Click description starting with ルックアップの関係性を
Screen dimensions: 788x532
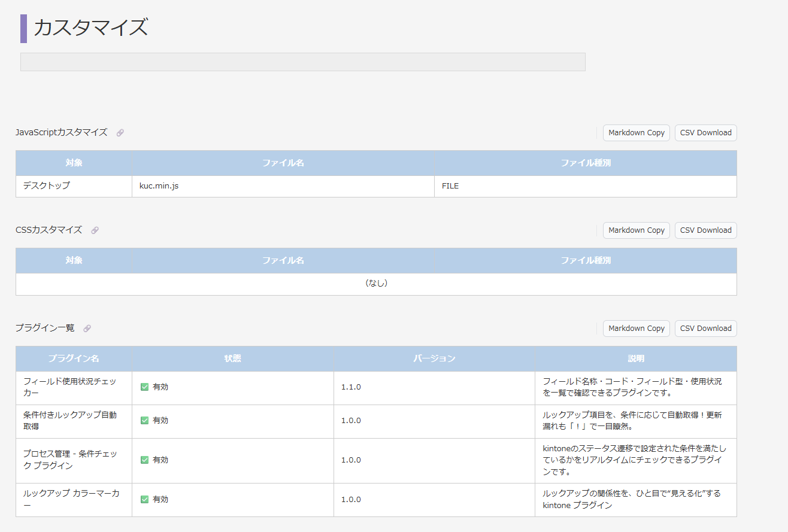click(632, 500)
